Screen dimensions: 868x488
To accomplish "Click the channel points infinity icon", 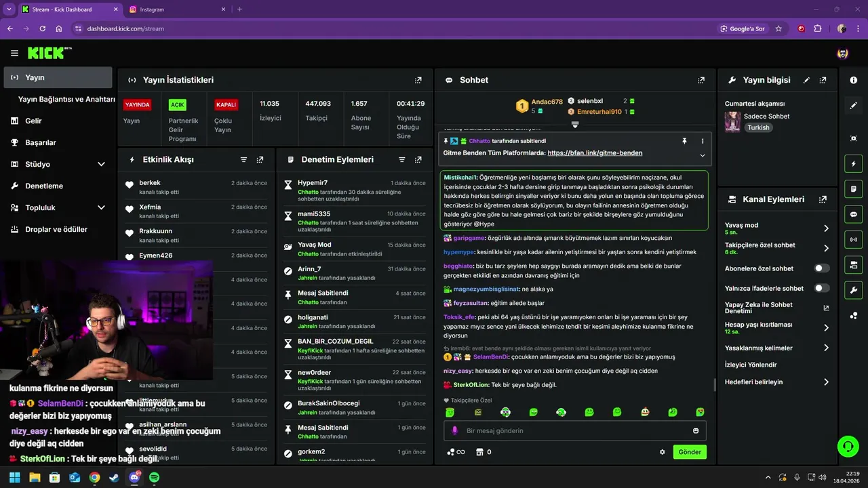I will [456, 452].
